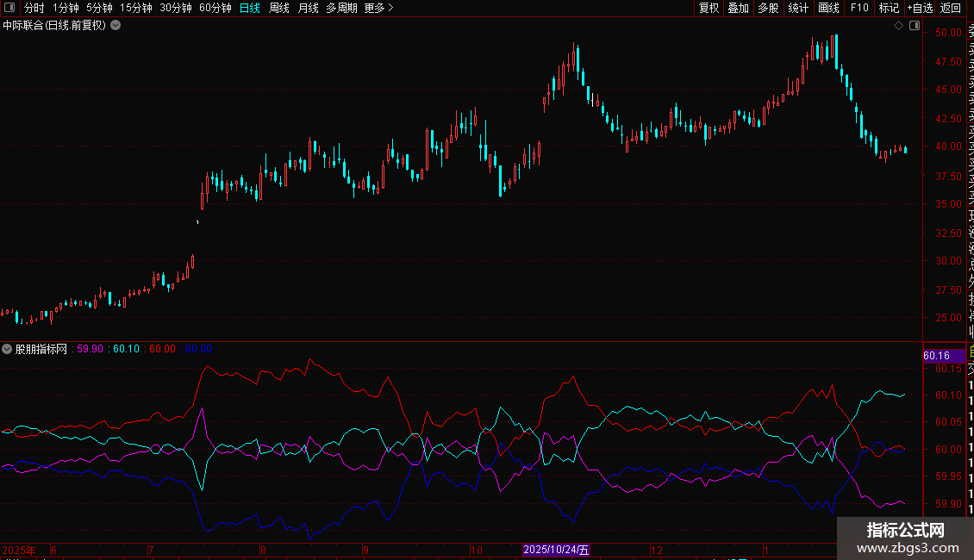This screenshot has height=560, width=974.
Task: Open the 统计 statistics tool
Action: pos(798,8)
